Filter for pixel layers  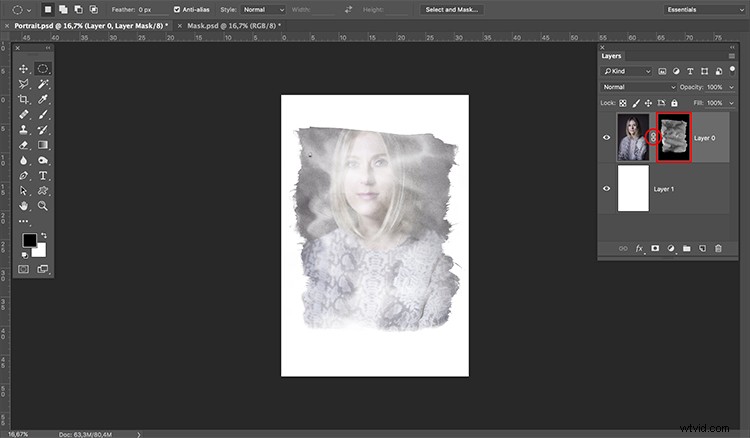click(x=662, y=71)
